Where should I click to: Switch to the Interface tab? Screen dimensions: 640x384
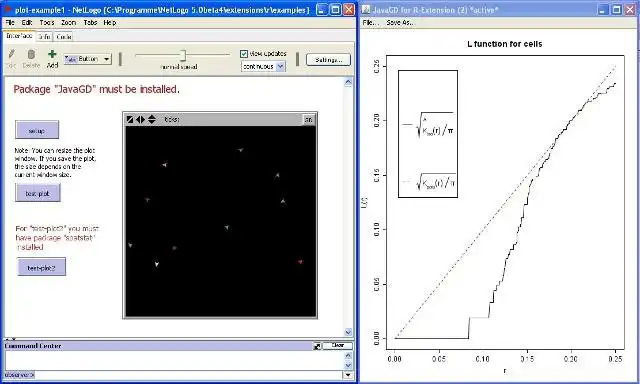19,36
